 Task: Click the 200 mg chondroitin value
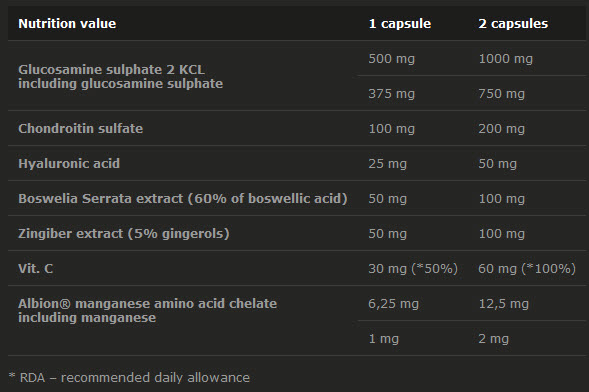click(x=501, y=129)
